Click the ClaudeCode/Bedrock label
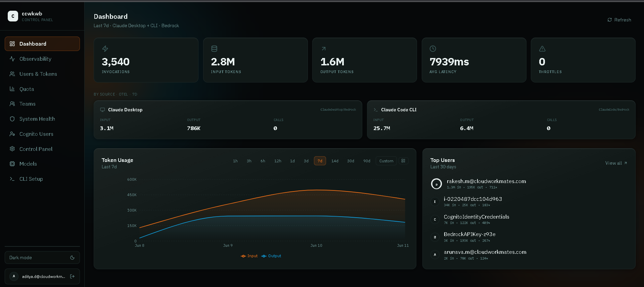The image size is (644, 287). click(614, 110)
